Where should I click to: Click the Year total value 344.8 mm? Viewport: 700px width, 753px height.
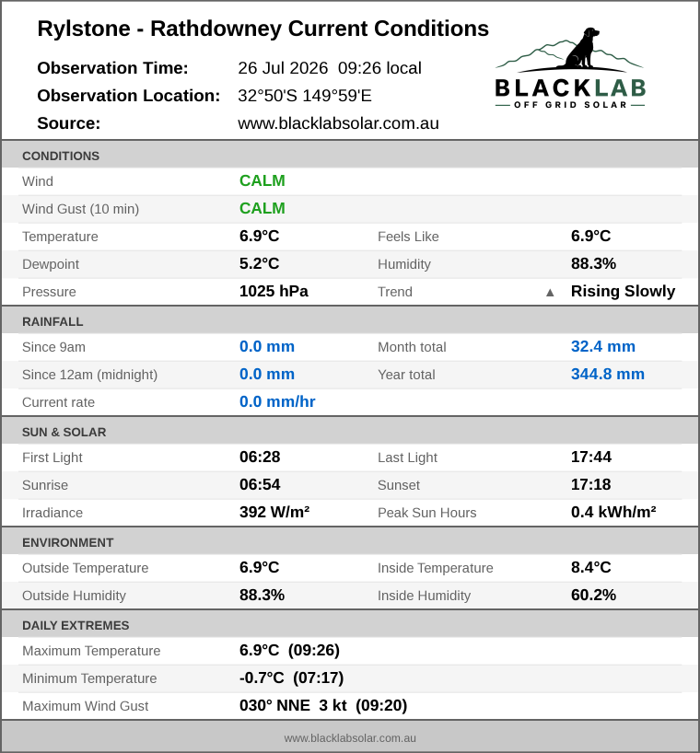click(608, 374)
